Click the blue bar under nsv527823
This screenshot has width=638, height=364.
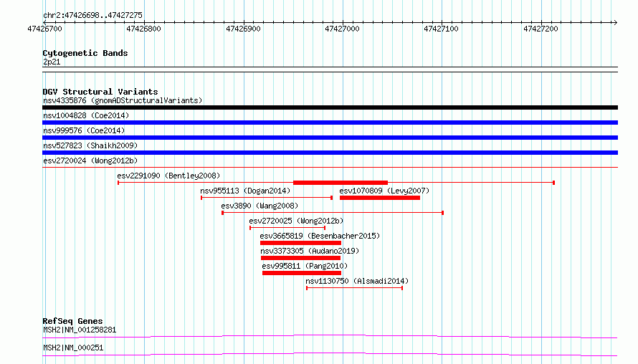[330, 153]
